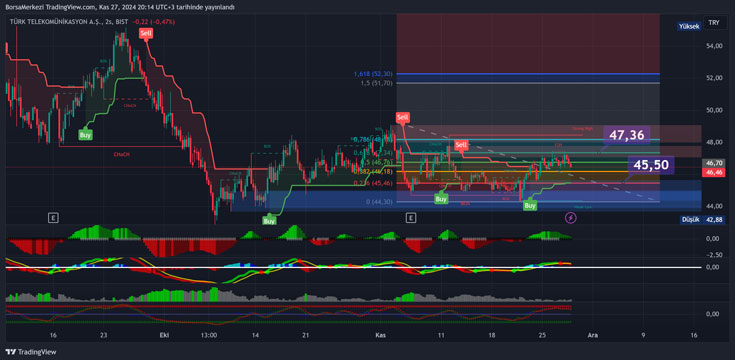735x360 pixels.
Task: Click the Buy signal above date 11
Action: [x=441, y=199]
